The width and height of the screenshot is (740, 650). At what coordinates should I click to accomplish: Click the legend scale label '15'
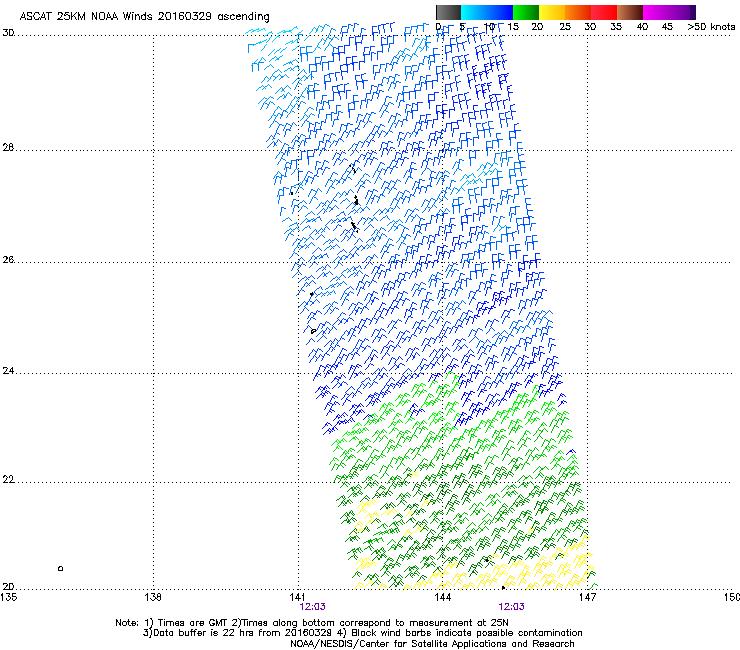click(x=513, y=27)
